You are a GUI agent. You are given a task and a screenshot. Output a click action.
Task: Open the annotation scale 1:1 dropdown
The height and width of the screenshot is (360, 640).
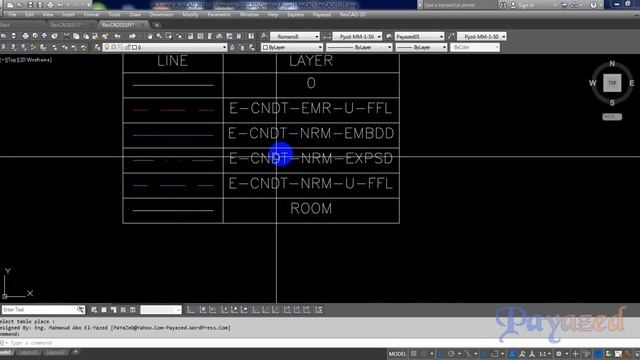544,354
